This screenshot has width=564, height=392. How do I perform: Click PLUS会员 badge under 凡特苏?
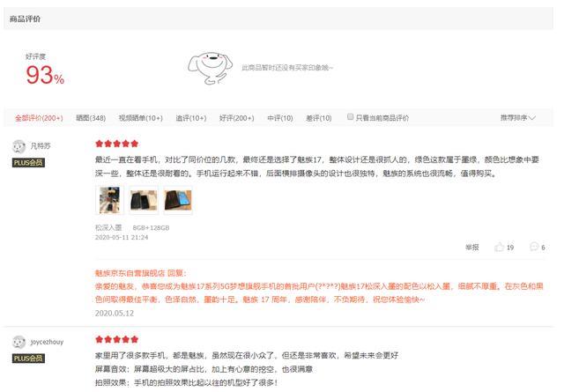tap(28, 163)
